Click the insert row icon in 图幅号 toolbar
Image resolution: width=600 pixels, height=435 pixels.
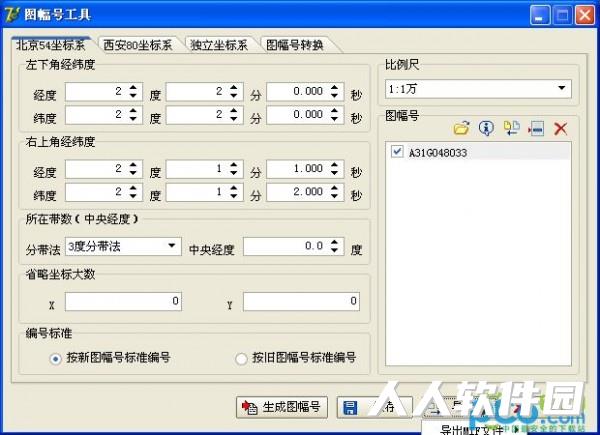tap(536, 129)
